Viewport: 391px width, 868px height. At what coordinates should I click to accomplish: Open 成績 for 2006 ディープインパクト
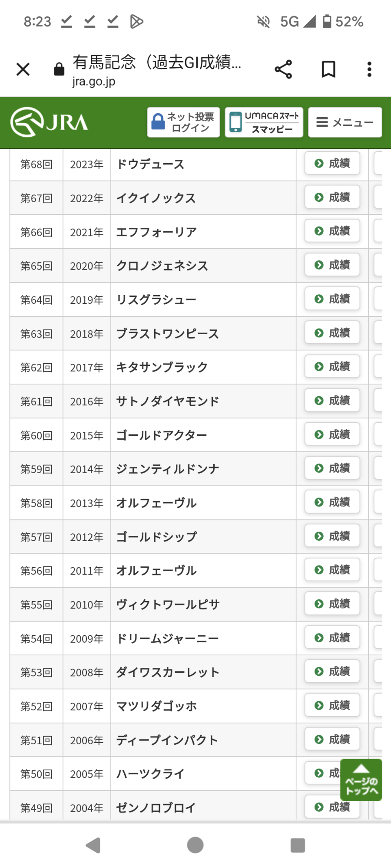tap(332, 739)
